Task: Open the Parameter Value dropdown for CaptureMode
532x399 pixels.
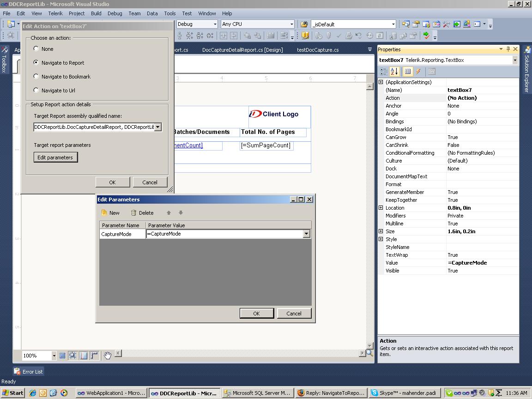Action: [307, 234]
